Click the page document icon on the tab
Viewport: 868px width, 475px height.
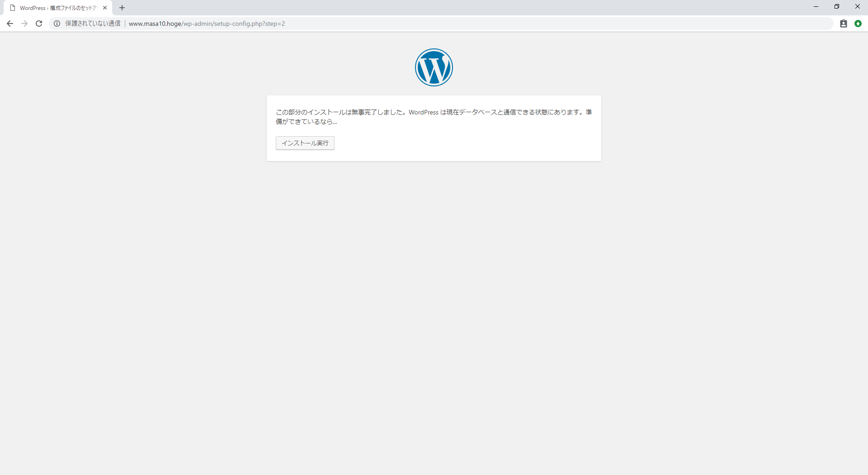(13, 8)
